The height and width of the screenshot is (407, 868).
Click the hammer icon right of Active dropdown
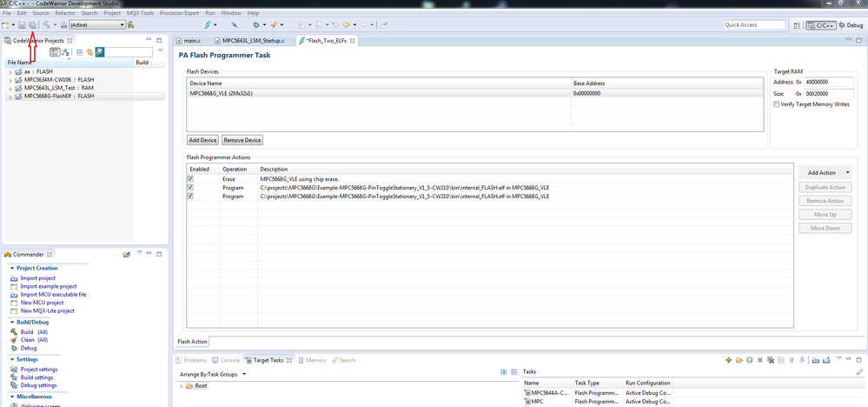pyautogui.click(x=130, y=25)
